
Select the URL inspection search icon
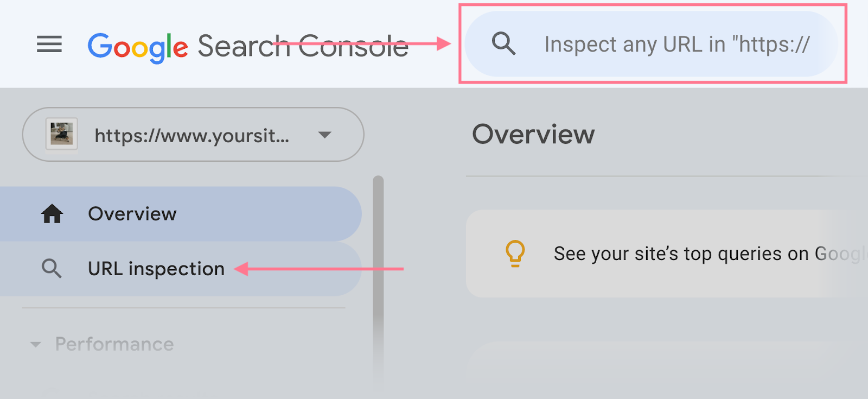52,268
